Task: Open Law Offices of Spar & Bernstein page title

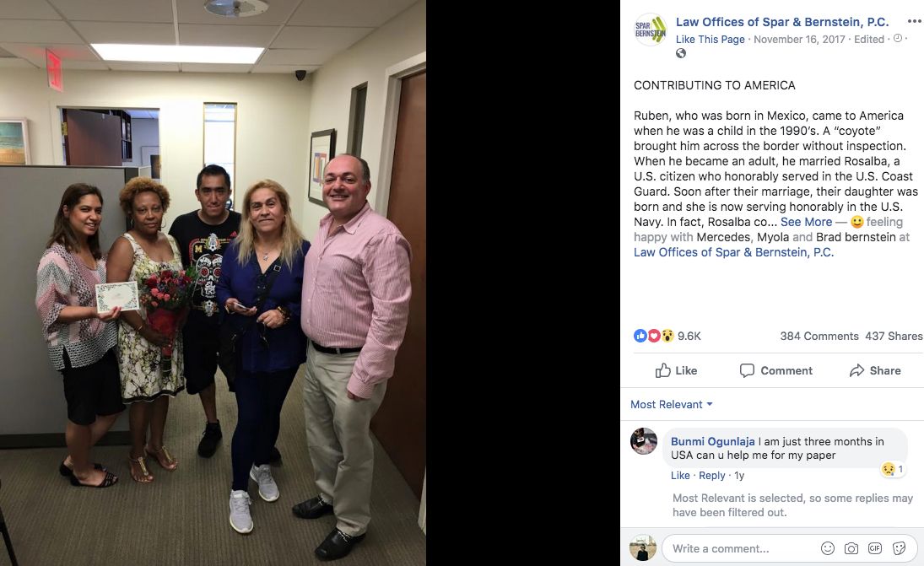Action: coord(782,23)
